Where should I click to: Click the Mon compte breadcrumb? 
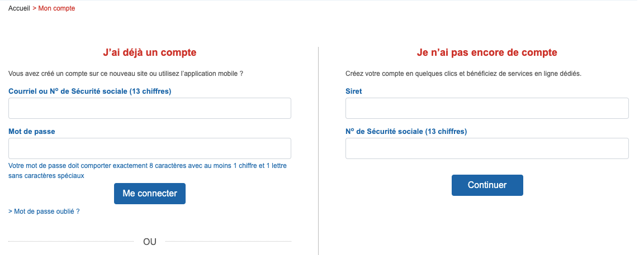[x=56, y=8]
